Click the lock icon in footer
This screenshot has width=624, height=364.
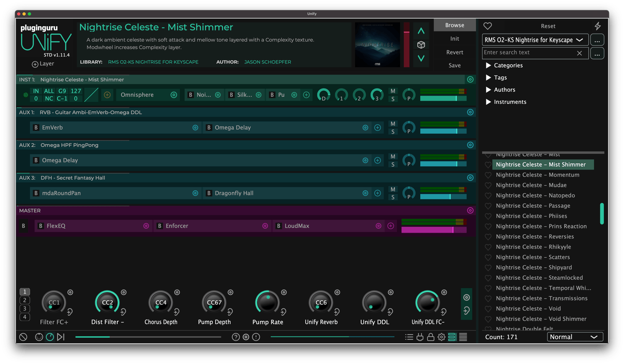pyautogui.click(x=431, y=337)
